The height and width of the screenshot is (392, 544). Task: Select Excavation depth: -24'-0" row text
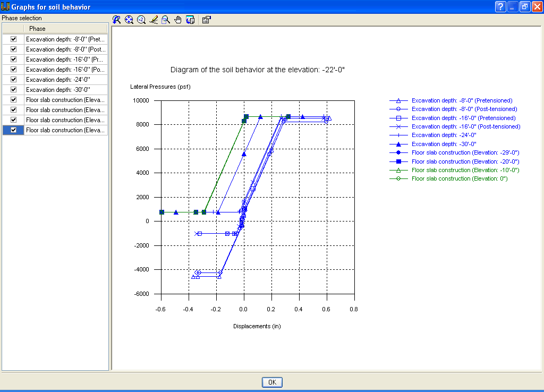tap(58, 80)
